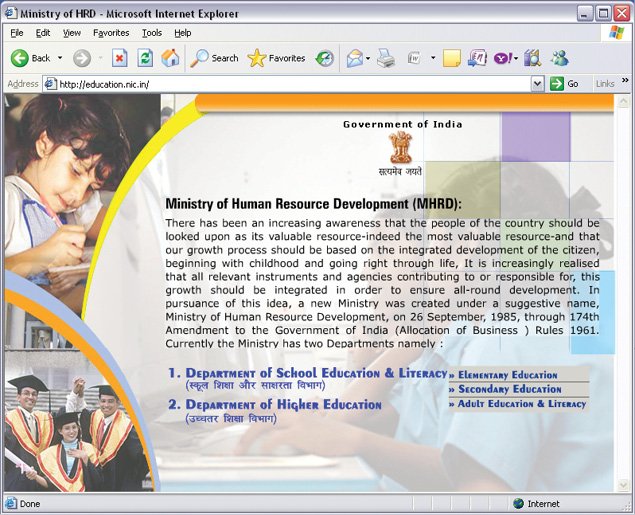The image size is (635, 515).
Task: Open the Favorites menu
Action: point(111,33)
